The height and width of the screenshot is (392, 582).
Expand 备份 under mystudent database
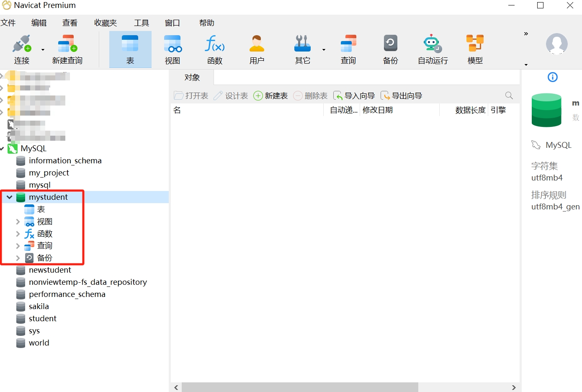point(18,258)
